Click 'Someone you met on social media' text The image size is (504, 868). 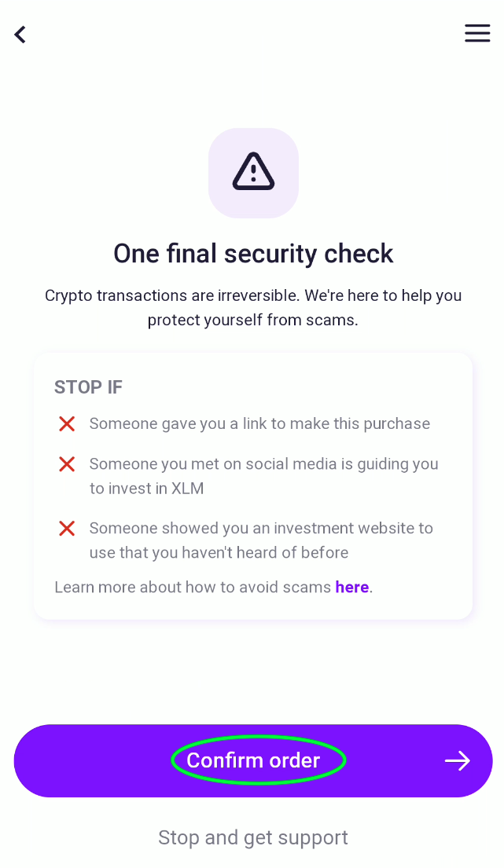(263, 463)
